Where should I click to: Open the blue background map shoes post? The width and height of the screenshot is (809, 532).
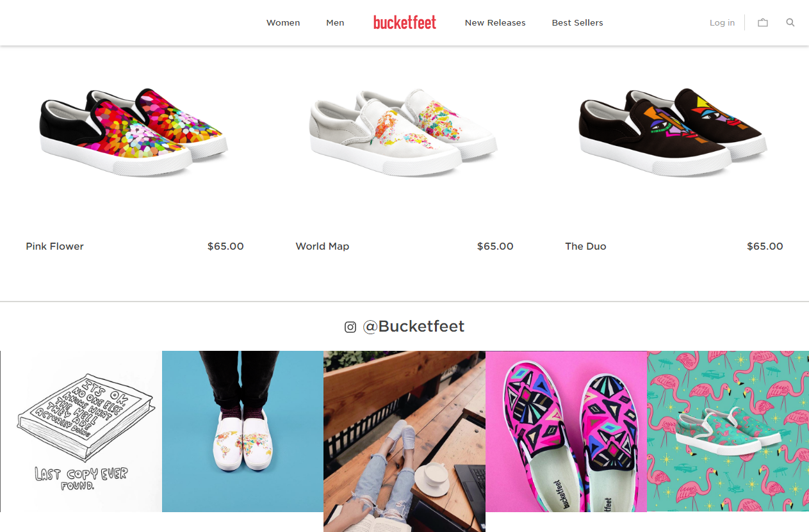pyautogui.click(x=243, y=431)
